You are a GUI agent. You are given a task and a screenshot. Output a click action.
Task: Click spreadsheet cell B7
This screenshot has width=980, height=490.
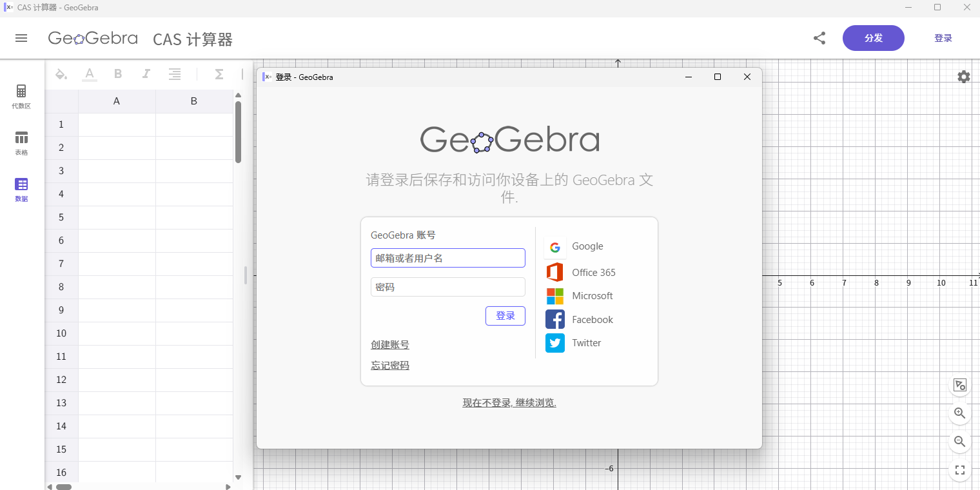[194, 264]
